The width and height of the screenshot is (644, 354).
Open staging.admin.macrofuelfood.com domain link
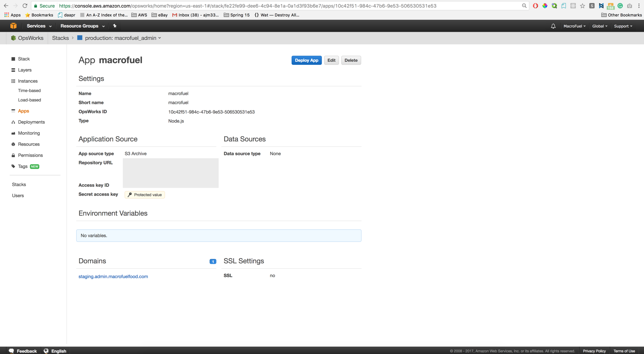(113, 276)
